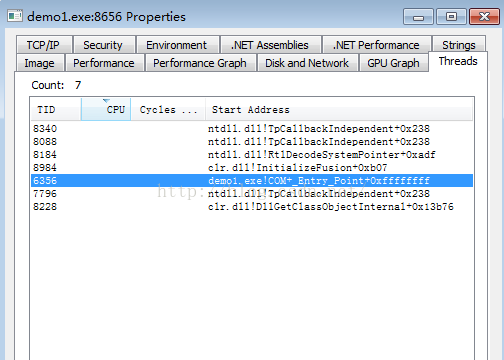The height and width of the screenshot is (360, 504).
Task: Switch to Disk and Network tab
Action: coord(307,63)
